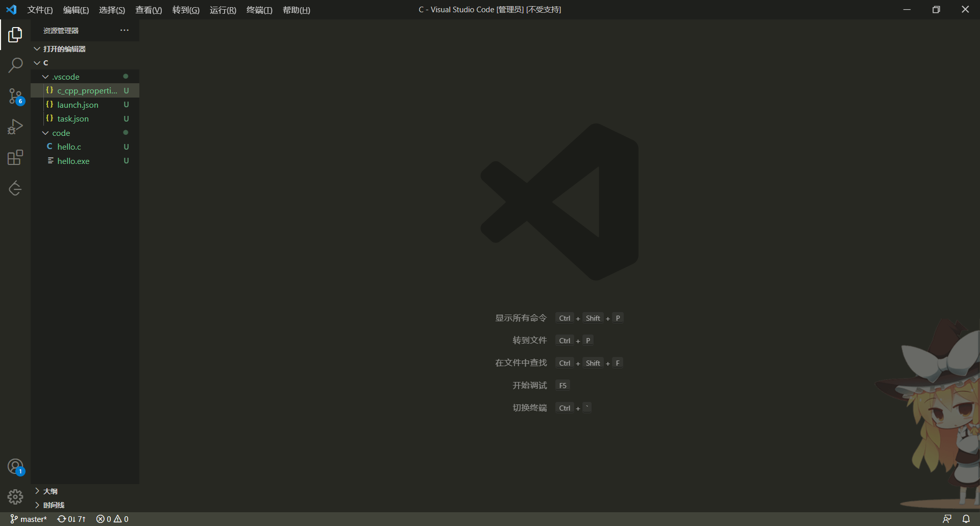Screen dimensions: 980x526
Task: Open notifications bell in status bar
Action: click(x=966, y=519)
